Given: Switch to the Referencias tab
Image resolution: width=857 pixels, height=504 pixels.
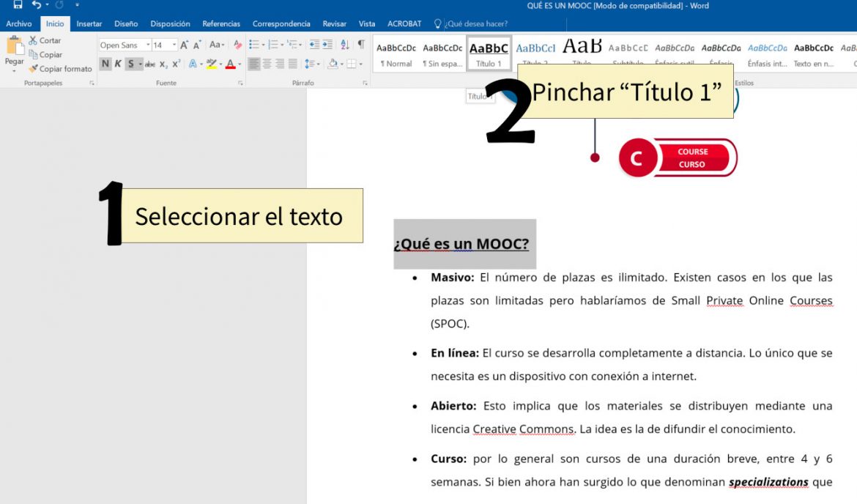Looking at the screenshot, I should click(220, 23).
